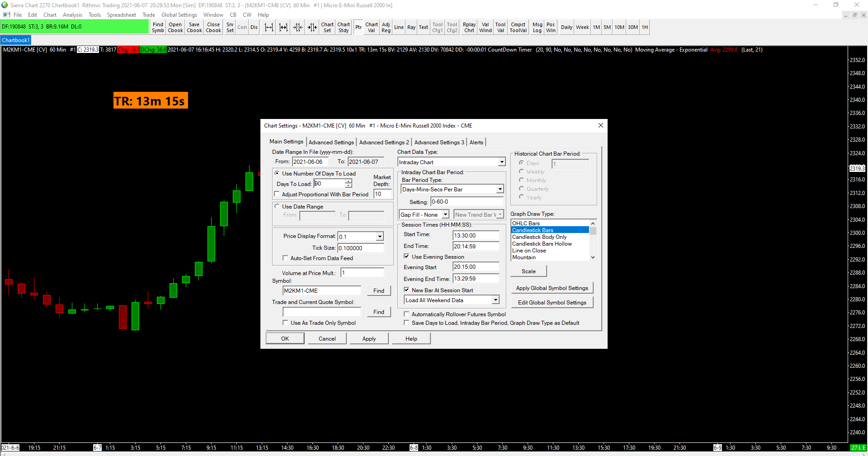This screenshot has height=456, width=868.
Task: Toggle Auto-Set From Data Feed checkbox
Action: pyautogui.click(x=285, y=258)
